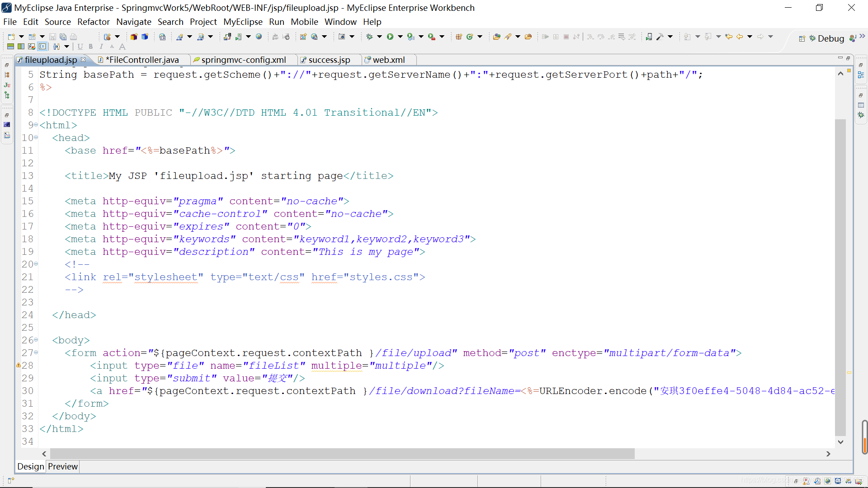
Task: Click the New Java Class icon
Action: 470,37
